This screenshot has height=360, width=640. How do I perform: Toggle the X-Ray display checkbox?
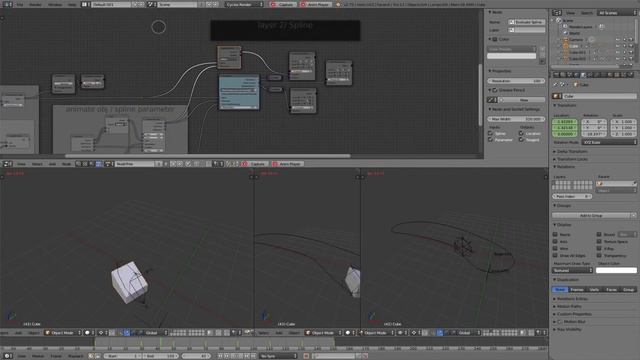tap(599, 248)
